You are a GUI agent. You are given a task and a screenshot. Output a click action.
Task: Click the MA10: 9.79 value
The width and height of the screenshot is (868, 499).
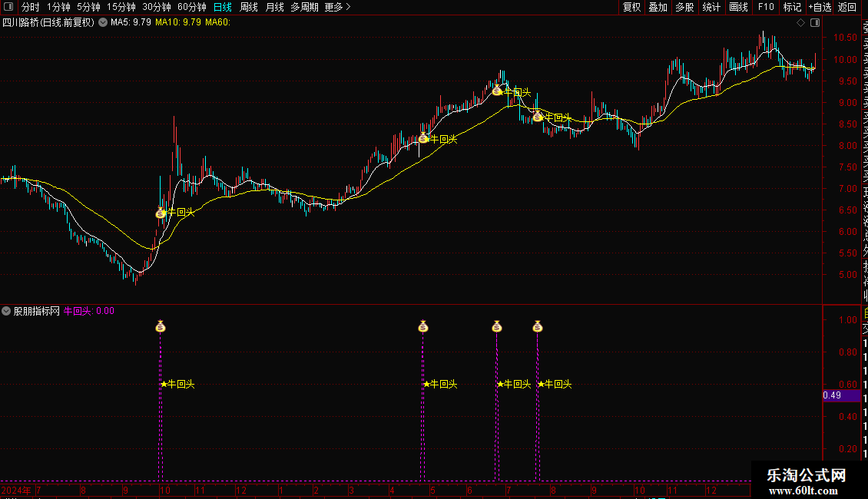[178, 22]
